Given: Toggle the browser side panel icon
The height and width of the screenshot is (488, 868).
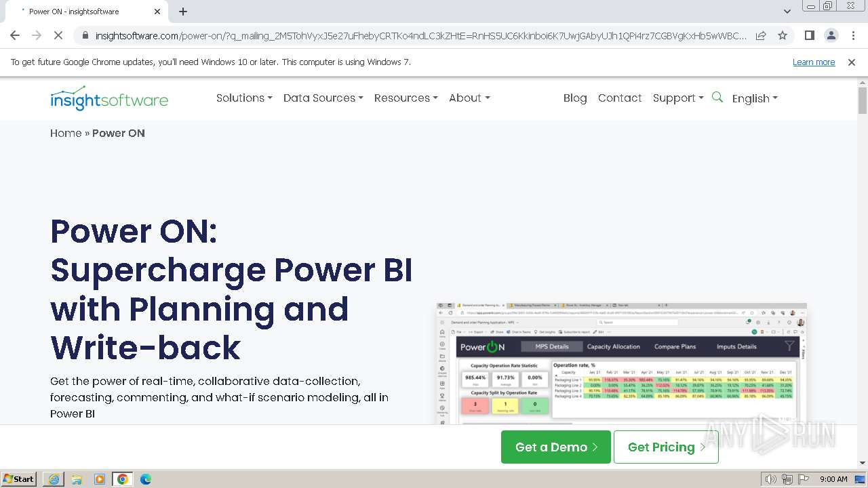Looking at the screenshot, I should click(809, 35).
